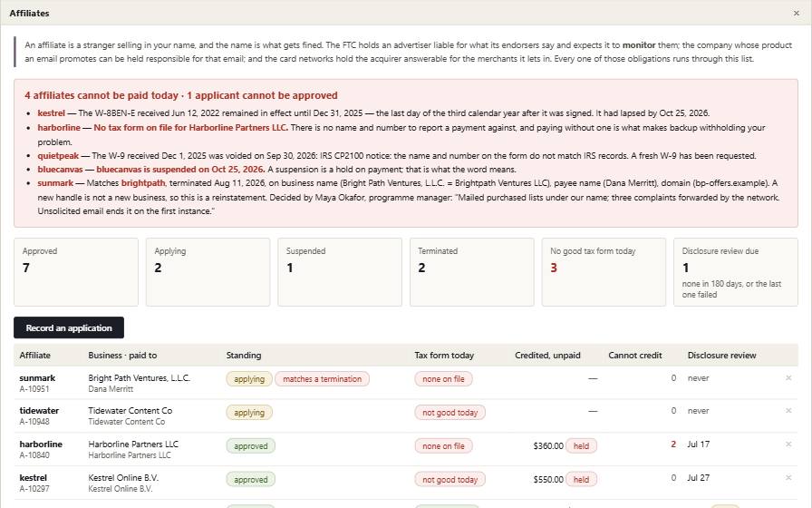The image size is (812, 508).
Task: Click Record an application button
Action: (69, 327)
